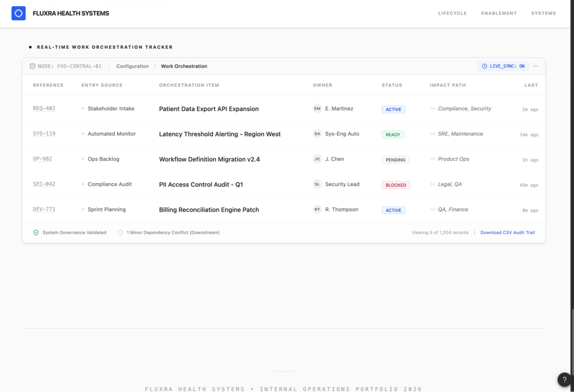The height and width of the screenshot is (392, 574).
Task: Select PII Access Control Audit - Q1
Action: pyautogui.click(x=201, y=185)
